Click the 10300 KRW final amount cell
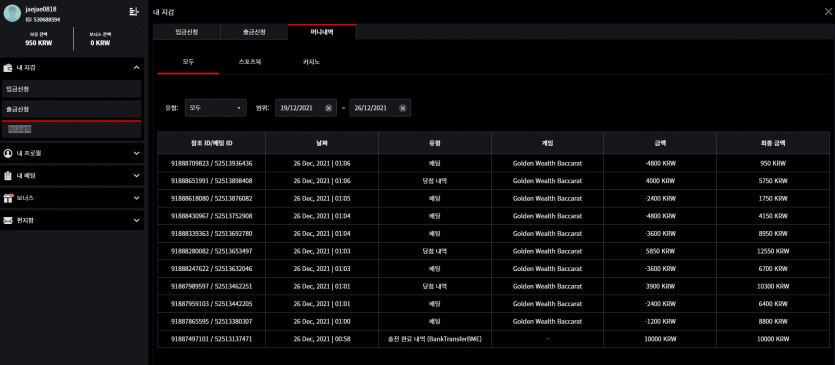Image resolution: width=835 pixels, height=365 pixels. coord(773,286)
